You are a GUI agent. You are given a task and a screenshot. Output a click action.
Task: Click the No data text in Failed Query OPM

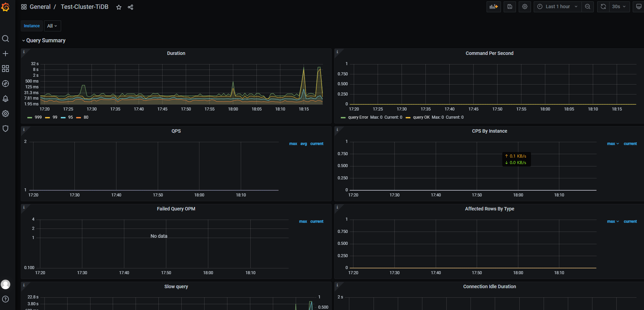159,236
